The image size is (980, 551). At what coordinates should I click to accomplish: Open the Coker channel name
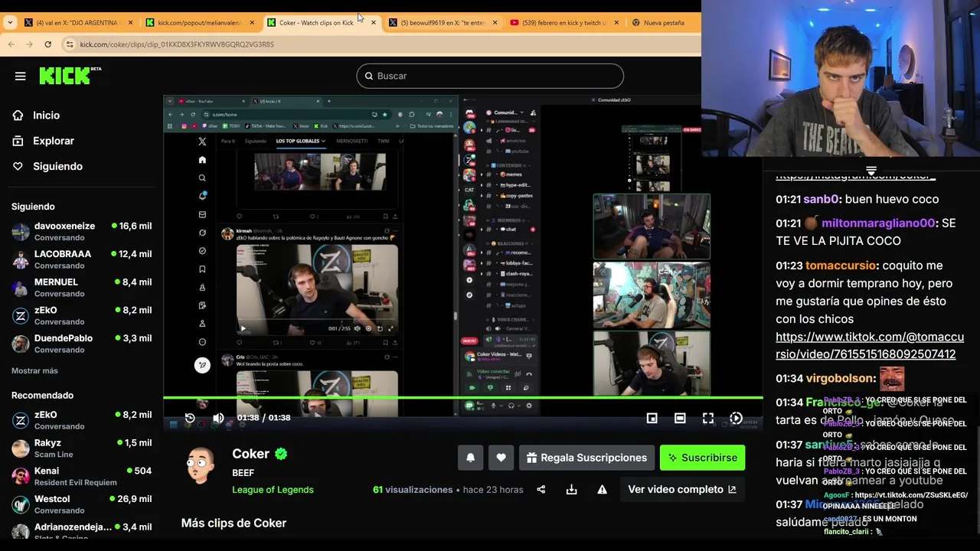tap(250, 454)
